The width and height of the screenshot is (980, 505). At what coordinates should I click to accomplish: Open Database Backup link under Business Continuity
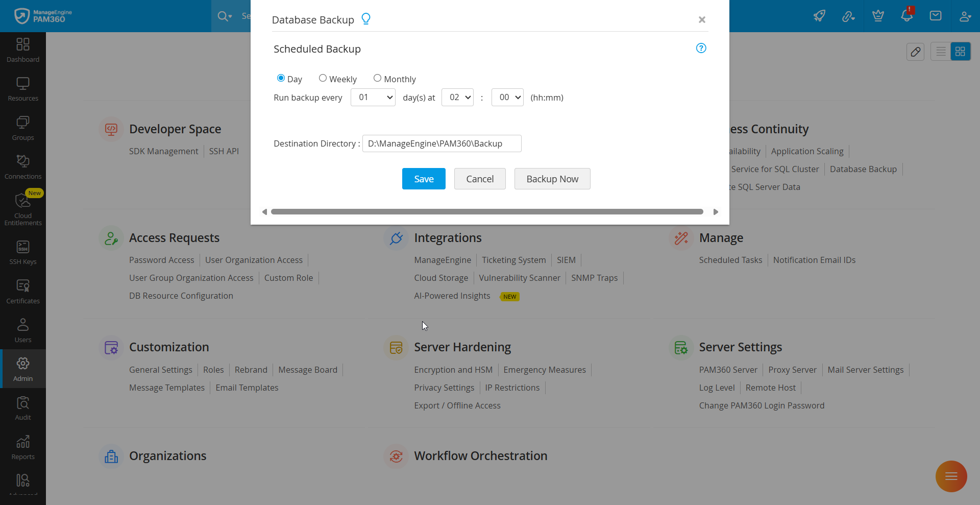coord(863,169)
